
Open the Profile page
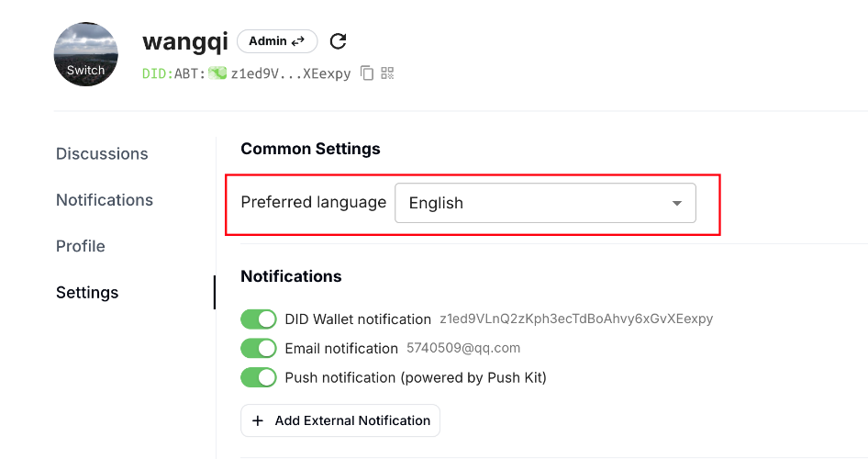pos(81,246)
